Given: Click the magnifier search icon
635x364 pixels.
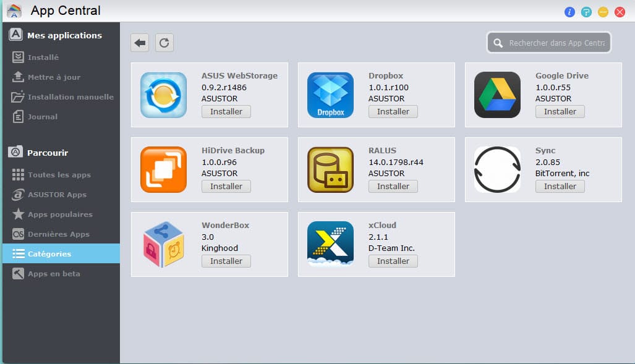Looking at the screenshot, I should pyautogui.click(x=498, y=43).
